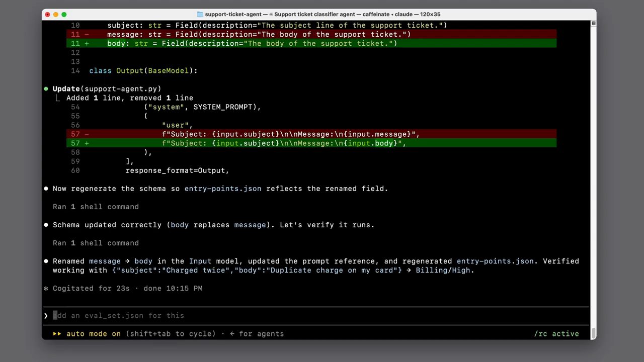Screen dimensions: 644x362
Task: Click the '("system", SYSTEM_PROMPT),' line
Action: [x=203, y=107]
